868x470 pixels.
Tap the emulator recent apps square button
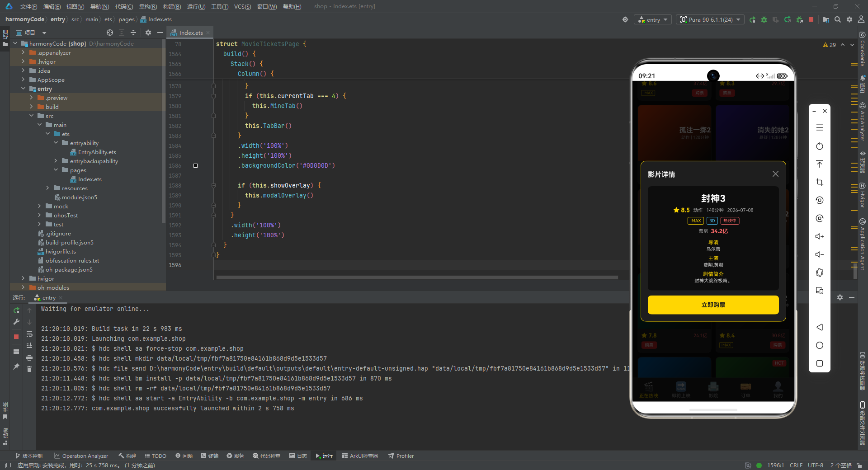[820, 363]
